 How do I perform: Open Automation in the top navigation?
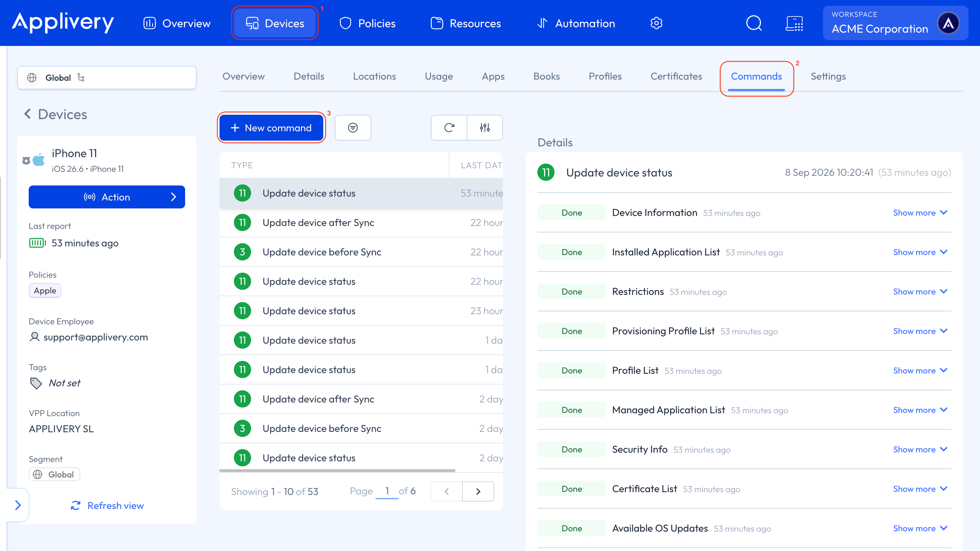click(576, 23)
